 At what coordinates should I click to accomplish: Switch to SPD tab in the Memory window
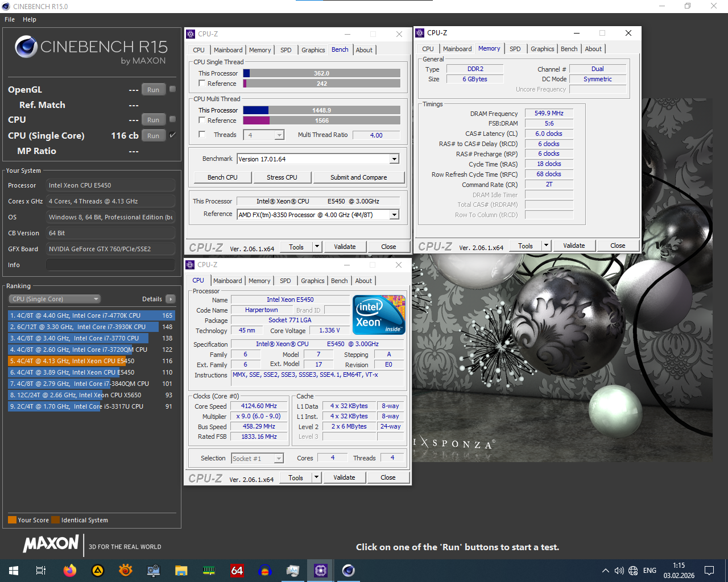pyautogui.click(x=515, y=49)
